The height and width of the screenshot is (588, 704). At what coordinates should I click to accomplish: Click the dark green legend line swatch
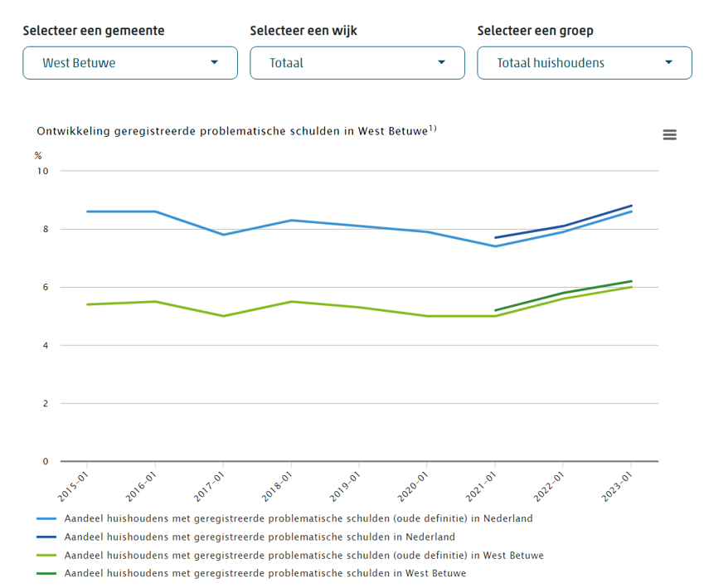tap(47, 573)
